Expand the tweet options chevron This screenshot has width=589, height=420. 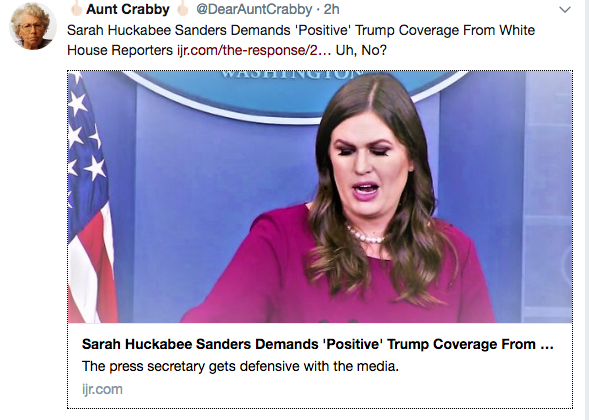pyautogui.click(x=565, y=10)
